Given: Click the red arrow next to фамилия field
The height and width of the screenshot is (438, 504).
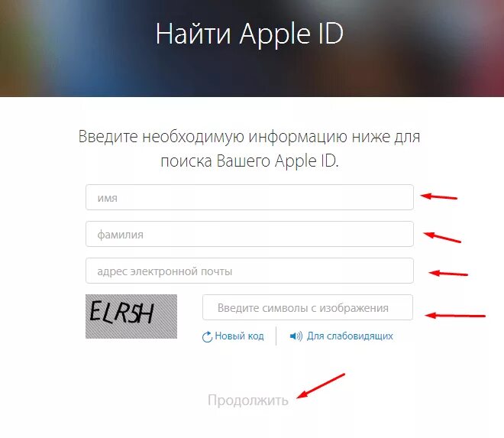Looking at the screenshot, I should point(442,237).
